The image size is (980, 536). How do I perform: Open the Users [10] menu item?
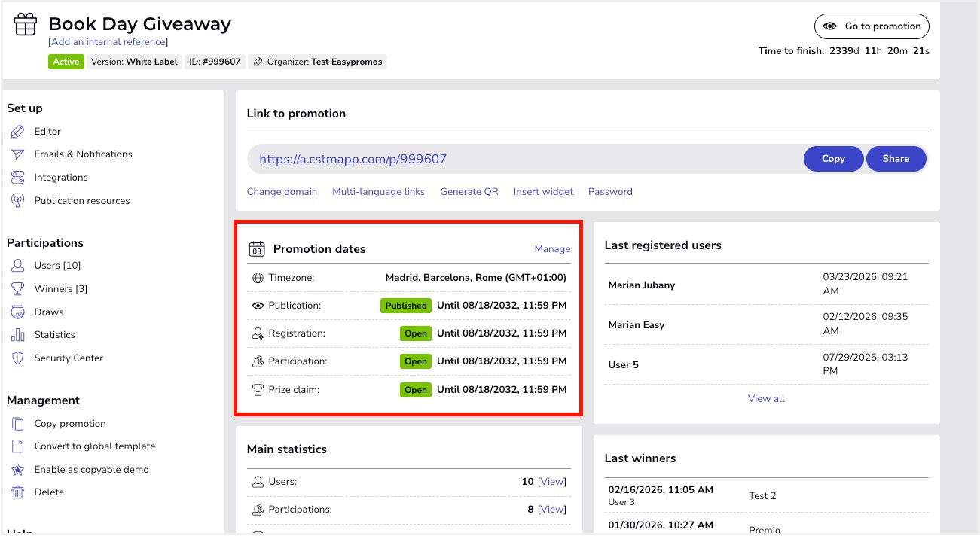pyautogui.click(x=57, y=266)
